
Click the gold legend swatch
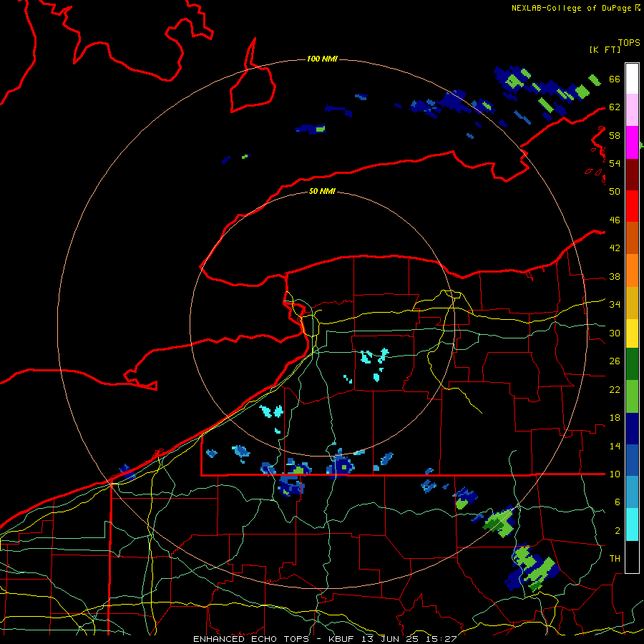tap(632, 303)
